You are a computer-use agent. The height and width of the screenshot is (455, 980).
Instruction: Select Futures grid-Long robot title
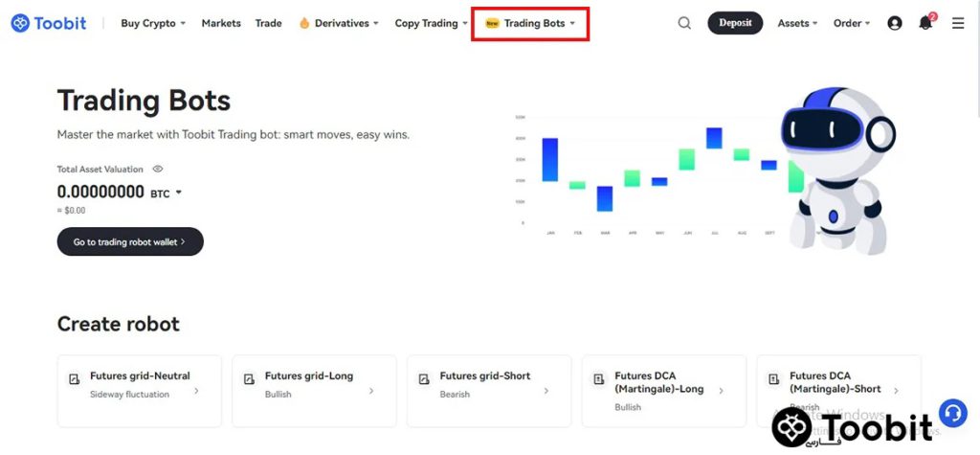pyautogui.click(x=309, y=376)
